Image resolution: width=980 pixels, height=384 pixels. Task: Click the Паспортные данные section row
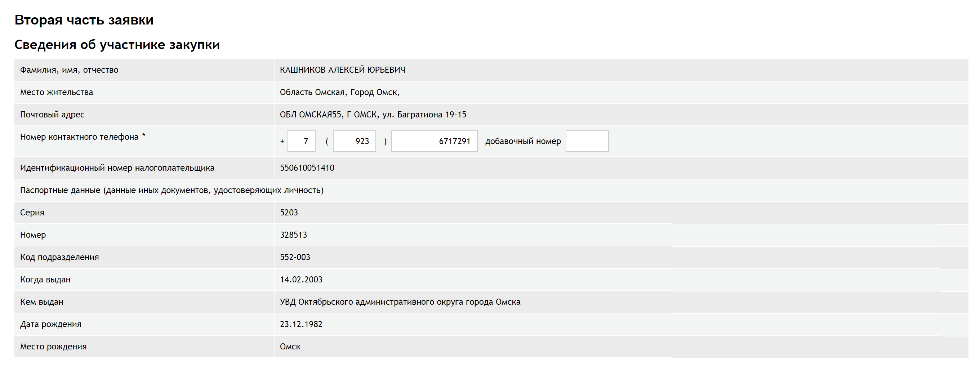tap(491, 190)
